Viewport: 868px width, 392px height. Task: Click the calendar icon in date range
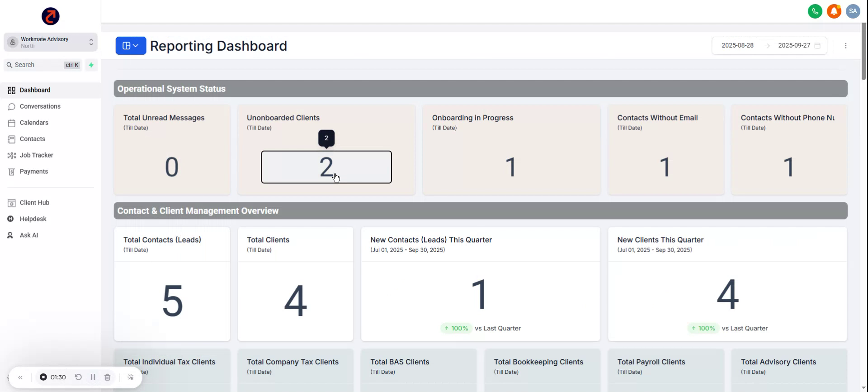817,46
